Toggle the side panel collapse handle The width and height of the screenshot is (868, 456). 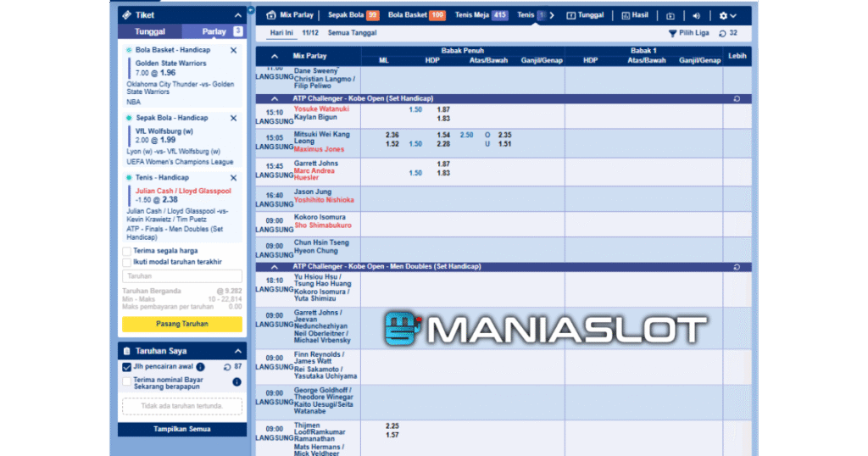251,10
